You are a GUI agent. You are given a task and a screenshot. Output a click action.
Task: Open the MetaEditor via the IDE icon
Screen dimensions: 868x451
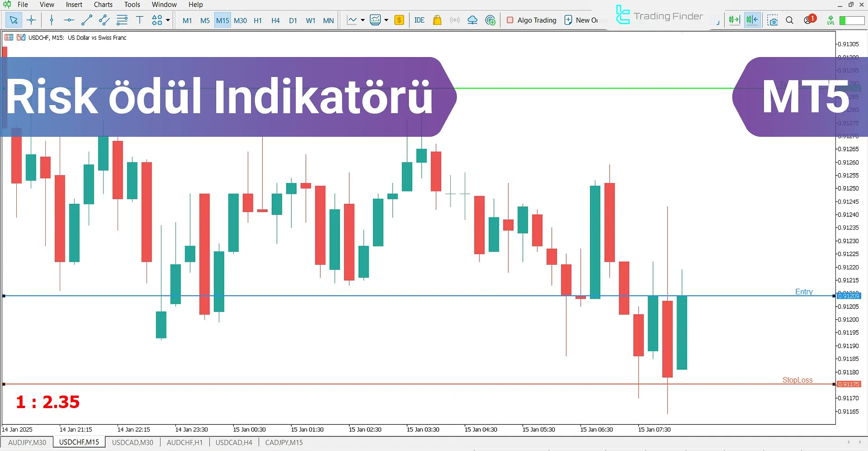point(419,20)
